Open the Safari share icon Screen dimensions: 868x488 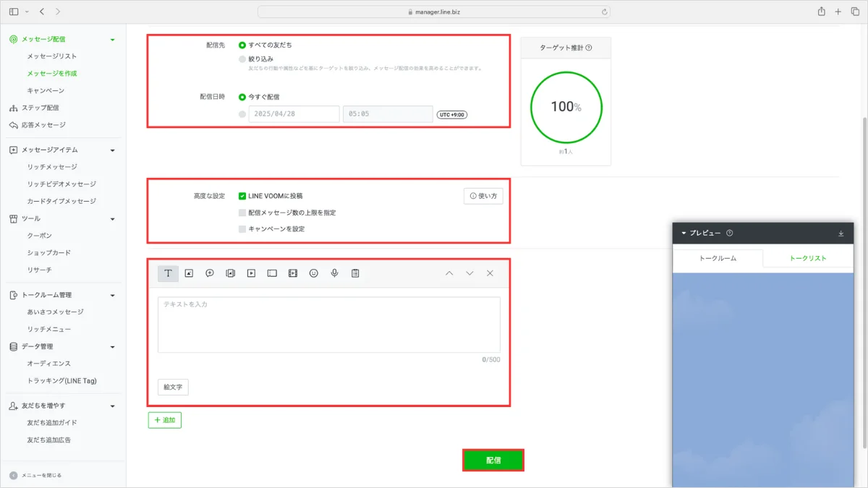[x=821, y=12]
